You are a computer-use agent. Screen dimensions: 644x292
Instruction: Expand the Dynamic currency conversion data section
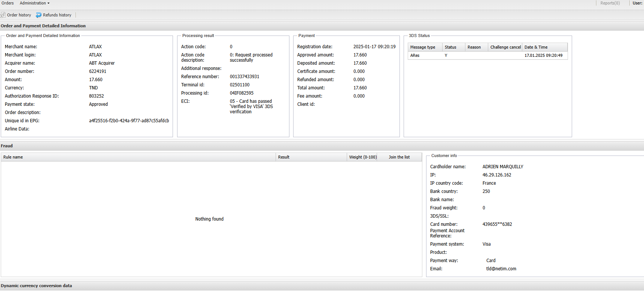36,286
